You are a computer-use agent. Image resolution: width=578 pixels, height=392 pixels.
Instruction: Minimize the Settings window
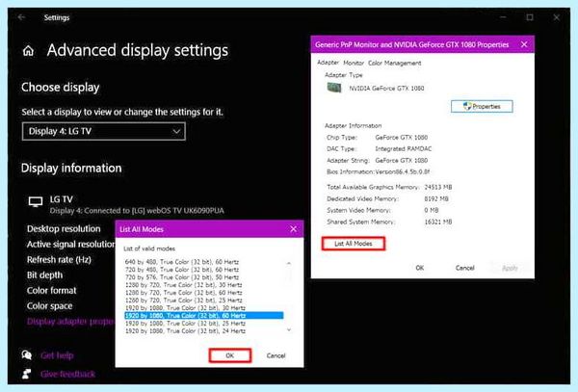point(503,17)
